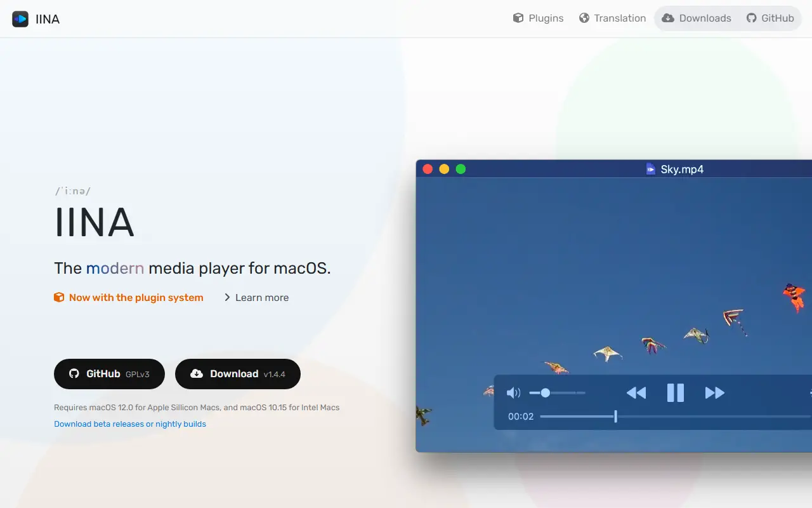Viewport: 812px width, 508px height.
Task: Open 'Download beta releases or nightly builds' link
Action: (x=130, y=424)
